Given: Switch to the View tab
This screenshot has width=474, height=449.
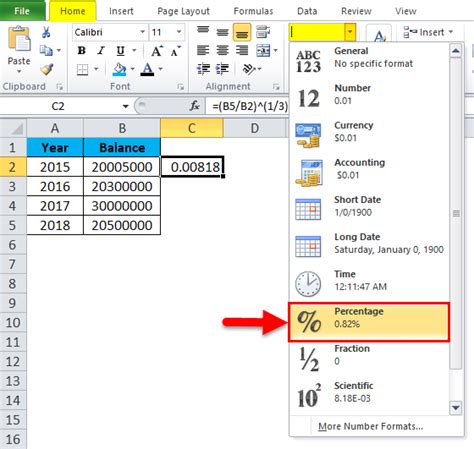Looking at the screenshot, I should [x=406, y=11].
